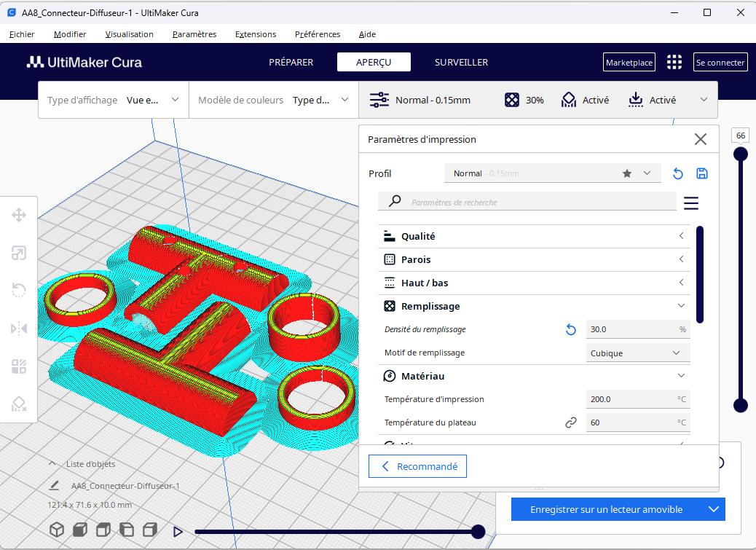Reset infill density to default value
Image resolution: width=756 pixels, height=550 pixels.
click(x=571, y=330)
